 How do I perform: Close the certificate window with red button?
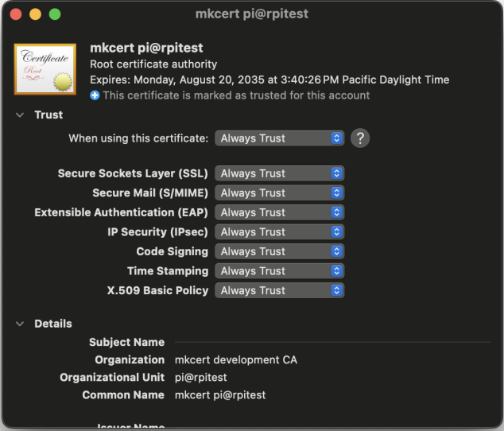(x=16, y=14)
